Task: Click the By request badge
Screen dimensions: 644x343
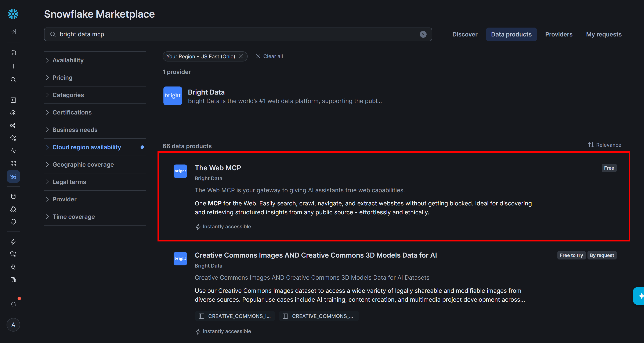Action: (x=602, y=255)
